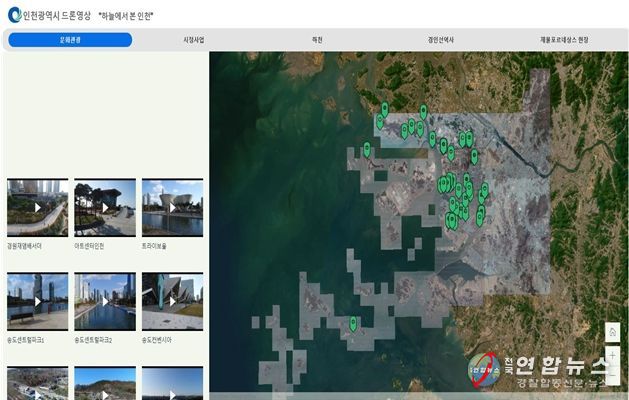Screen dimensions: 629x400
Task: Click the 아트센터인천 caption text
Action: pos(89,246)
